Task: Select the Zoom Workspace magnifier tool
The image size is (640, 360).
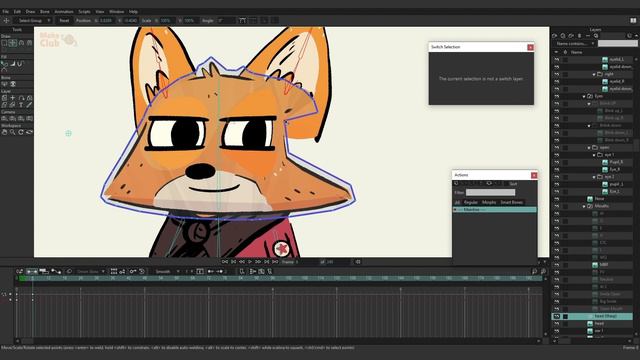Action: [x=13, y=132]
